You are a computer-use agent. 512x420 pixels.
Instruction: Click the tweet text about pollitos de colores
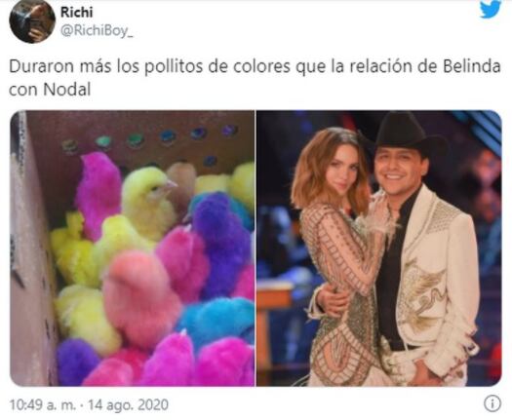click(255, 78)
